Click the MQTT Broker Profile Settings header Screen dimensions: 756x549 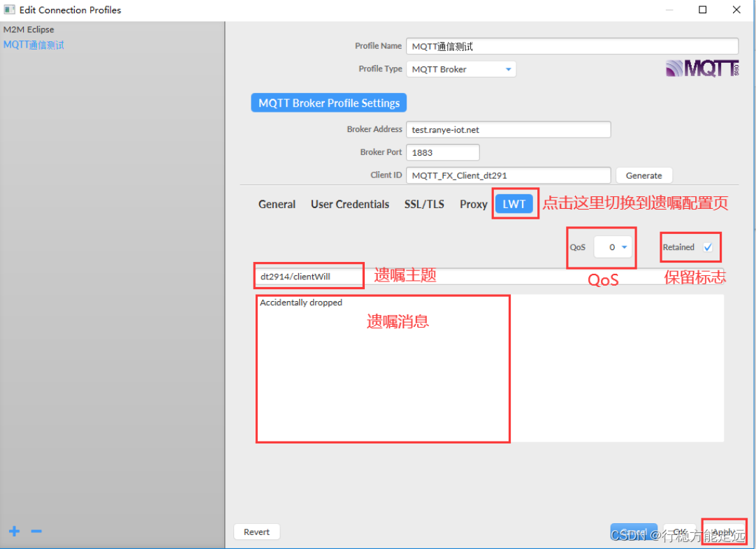(x=329, y=103)
